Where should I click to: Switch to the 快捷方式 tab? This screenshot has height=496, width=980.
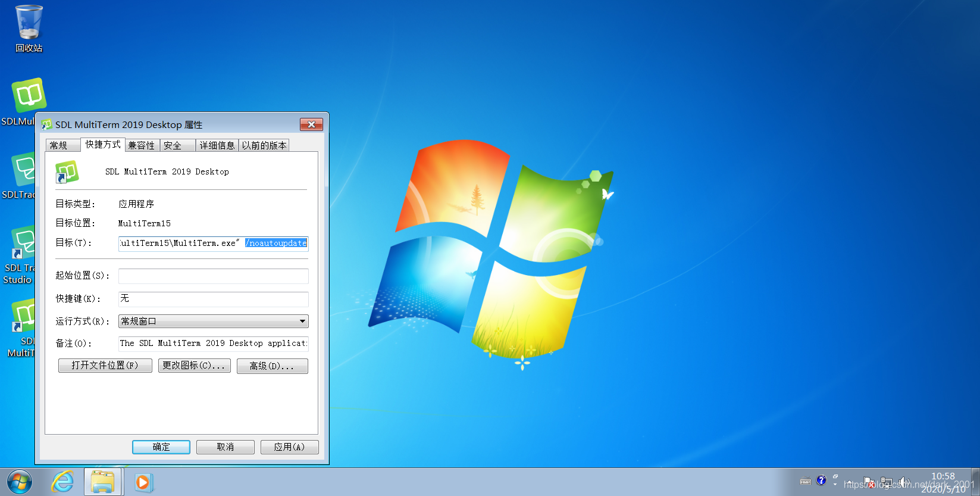[x=103, y=144]
